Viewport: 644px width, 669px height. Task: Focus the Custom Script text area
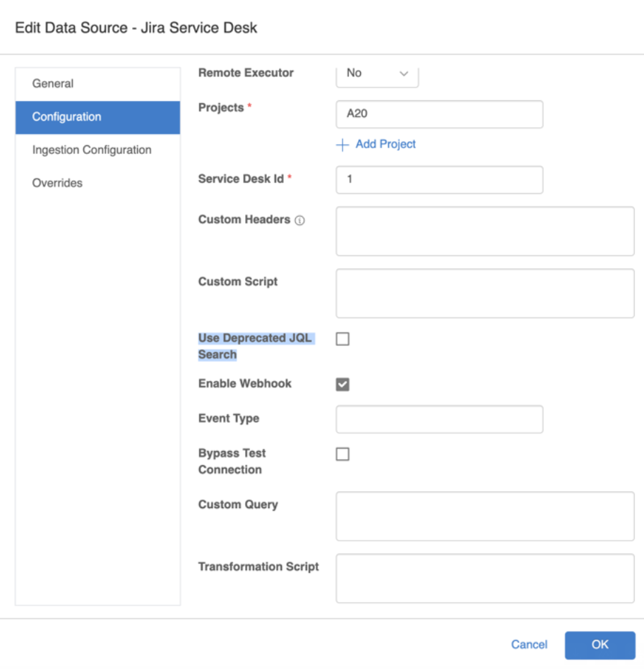coord(484,294)
